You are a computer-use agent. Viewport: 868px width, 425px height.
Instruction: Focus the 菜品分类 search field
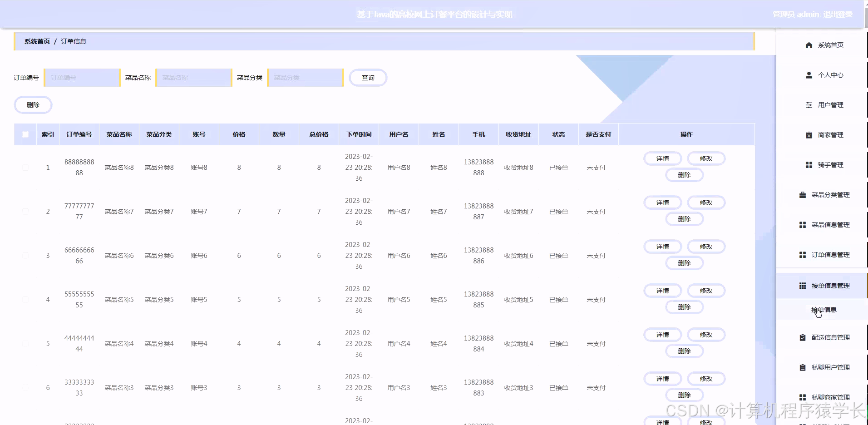coord(306,78)
